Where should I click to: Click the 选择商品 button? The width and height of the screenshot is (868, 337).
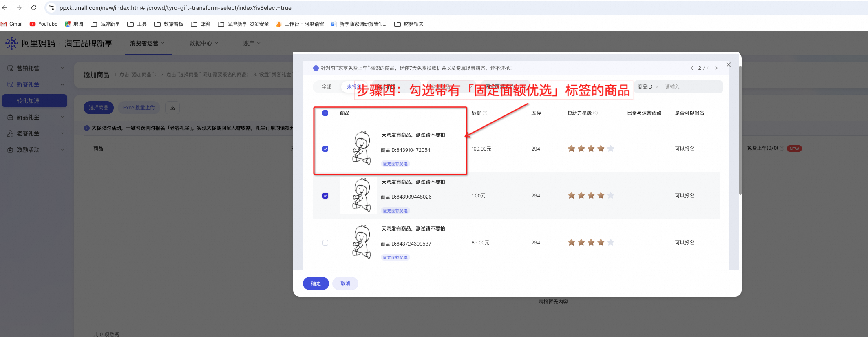[x=99, y=108]
